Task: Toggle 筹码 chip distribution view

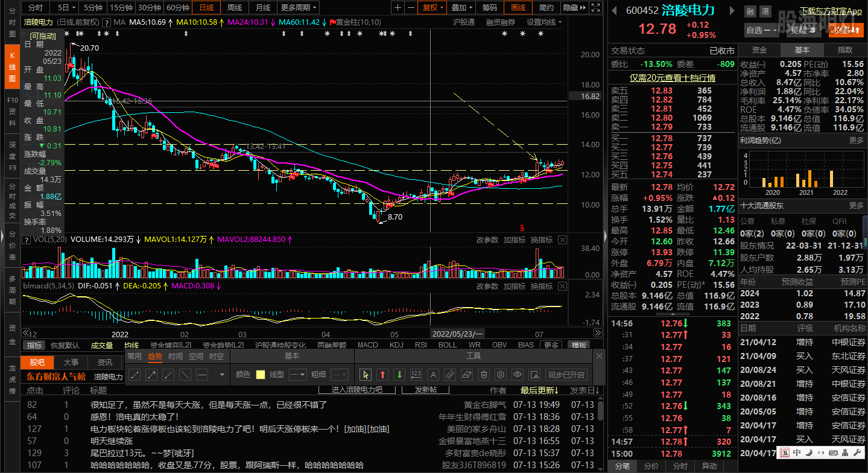Action: 490,8
